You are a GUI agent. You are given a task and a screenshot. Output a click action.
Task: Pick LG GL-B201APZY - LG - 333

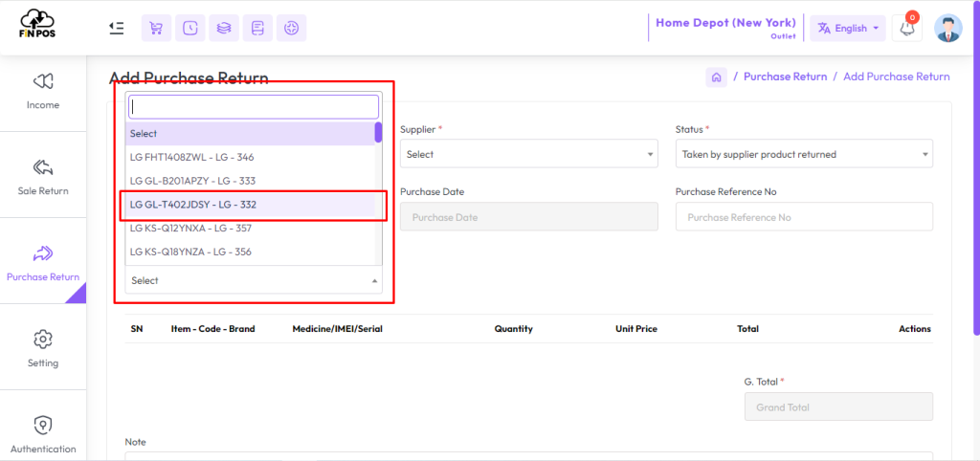tap(250, 181)
